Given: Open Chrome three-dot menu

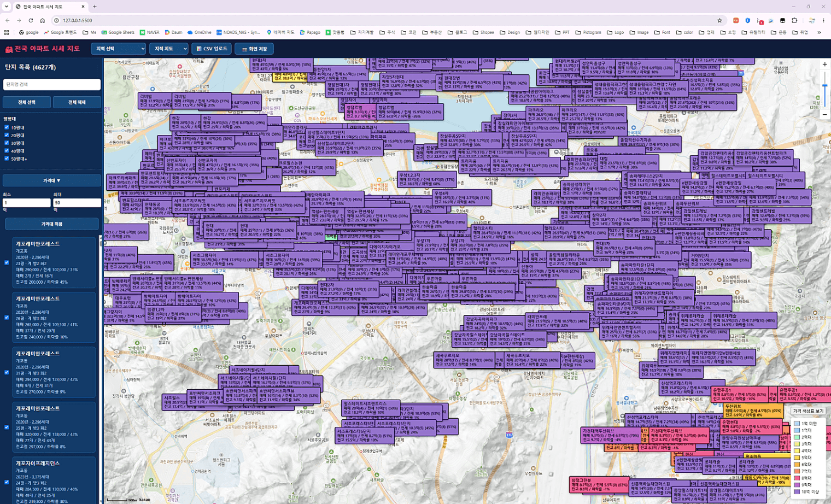Looking at the screenshot, I should tap(823, 20).
